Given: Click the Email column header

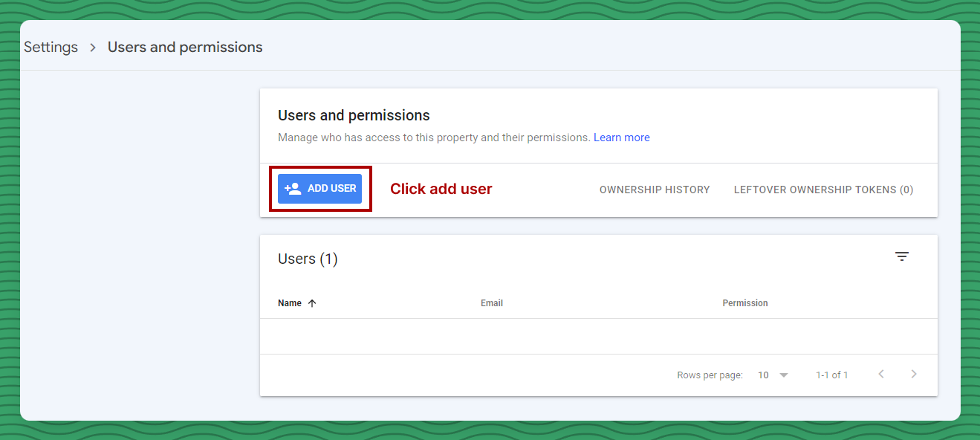Looking at the screenshot, I should point(492,303).
